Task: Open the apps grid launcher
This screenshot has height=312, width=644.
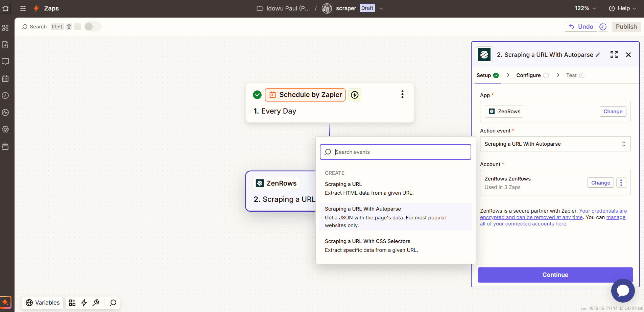Action: tap(23, 8)
